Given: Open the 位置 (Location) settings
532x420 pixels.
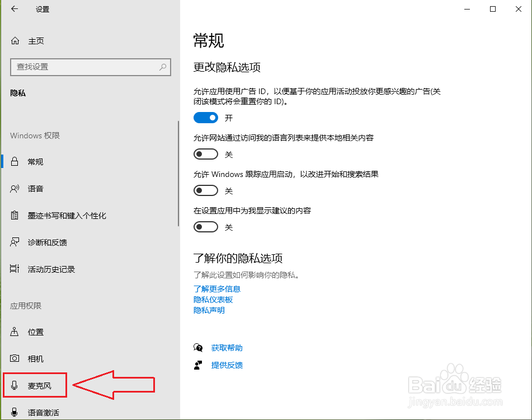Looking at the screenshot, I should (35, 332).
